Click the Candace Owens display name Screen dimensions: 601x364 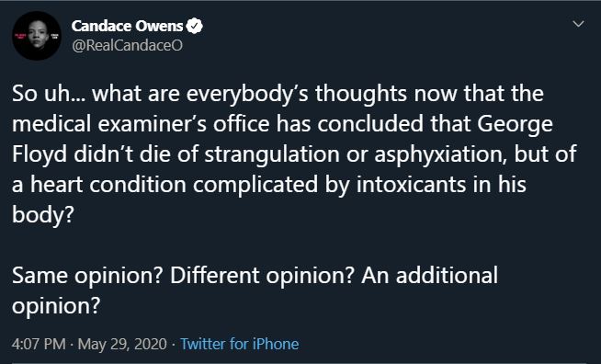point(127,26)
